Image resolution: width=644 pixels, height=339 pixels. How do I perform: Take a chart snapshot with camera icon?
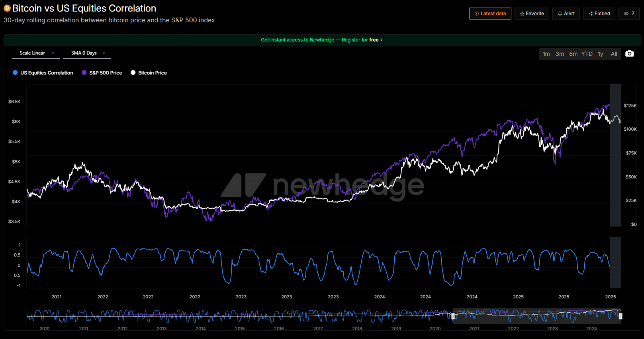629,54
